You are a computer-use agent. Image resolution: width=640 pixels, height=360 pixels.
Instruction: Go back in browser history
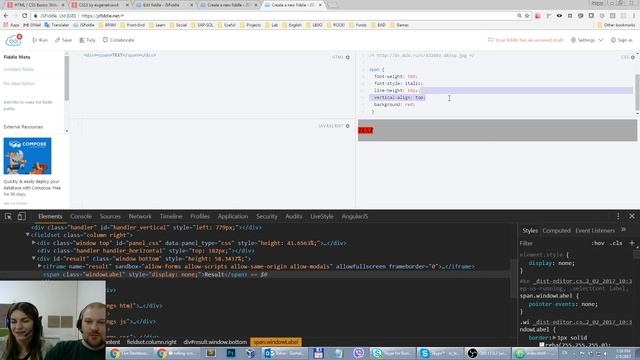(6, 16)
